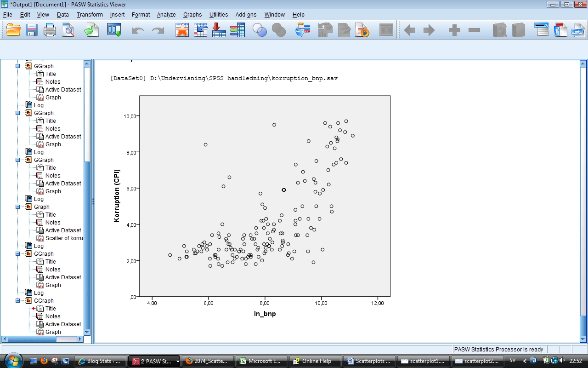The height and width of the screenshot is (368, 588).
Task: Open a file using the Open toolbar icon
Action: [13, 30]
